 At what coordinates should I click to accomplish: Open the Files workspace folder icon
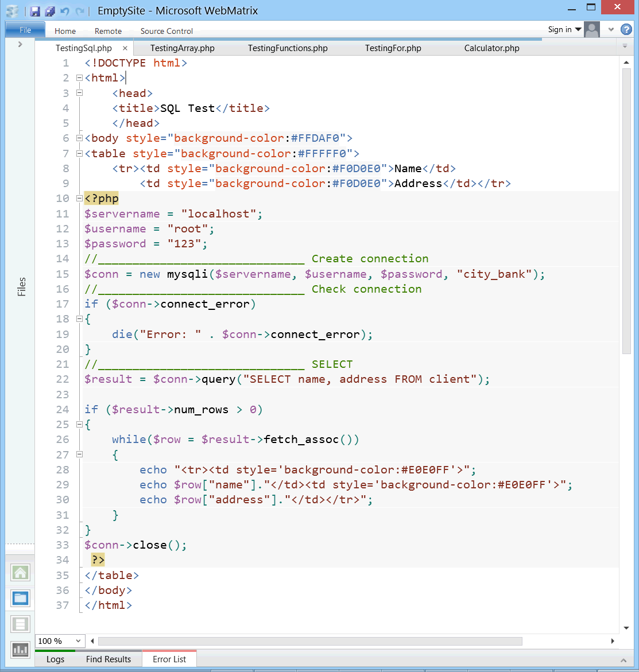pos(20,599)
